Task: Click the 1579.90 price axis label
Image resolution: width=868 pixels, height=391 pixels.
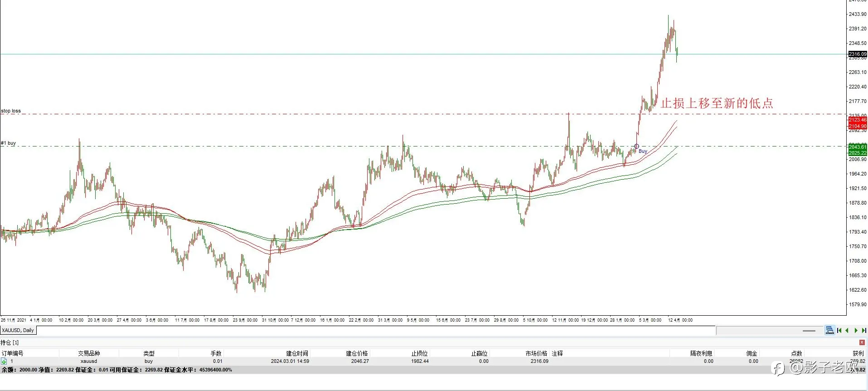Action: point(858,304)
